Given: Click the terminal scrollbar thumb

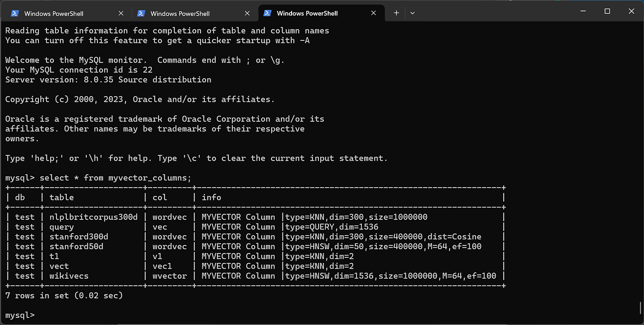Looking at the screenshot, I should coord(641,308).
